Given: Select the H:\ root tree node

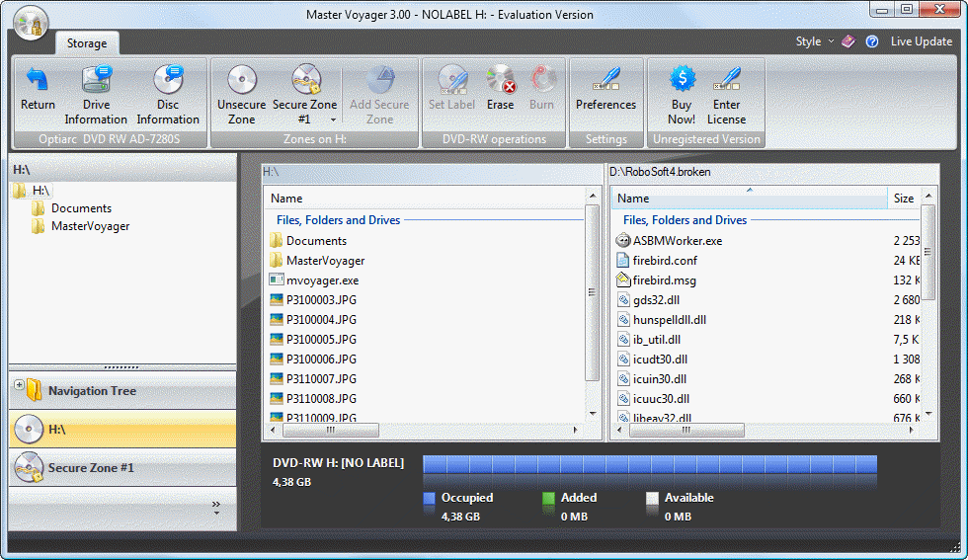Looking at the screenshot, I should [32, 191].
